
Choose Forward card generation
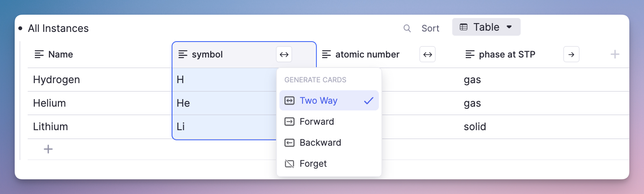tap(317, 122)
